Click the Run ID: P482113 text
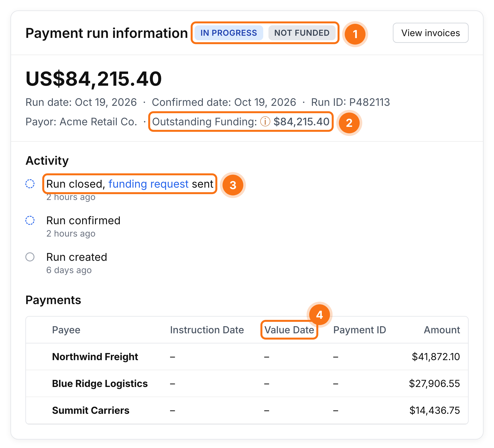494x448 pixels. pos(350,102)
